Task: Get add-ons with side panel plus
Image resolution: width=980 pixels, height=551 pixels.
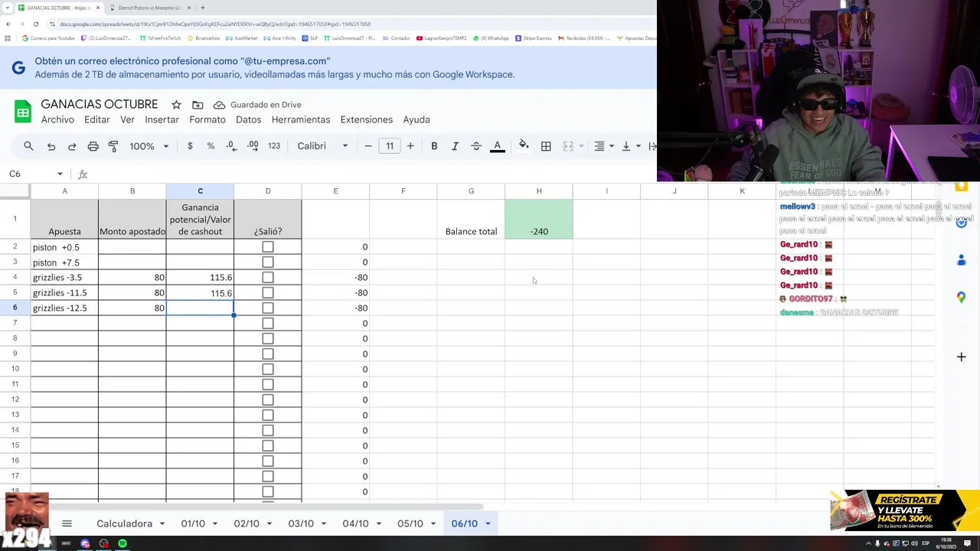Action: coord(962,357)
